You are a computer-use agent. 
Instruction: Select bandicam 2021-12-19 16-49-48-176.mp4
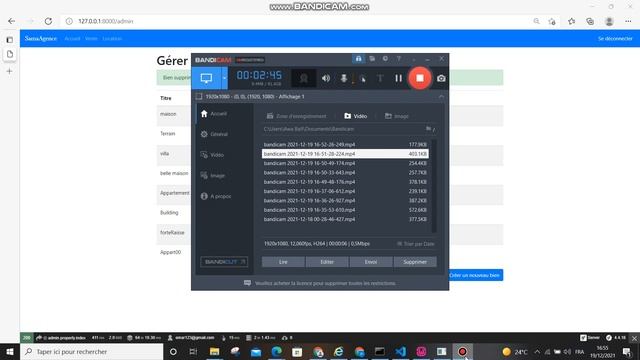coord(345,182)
